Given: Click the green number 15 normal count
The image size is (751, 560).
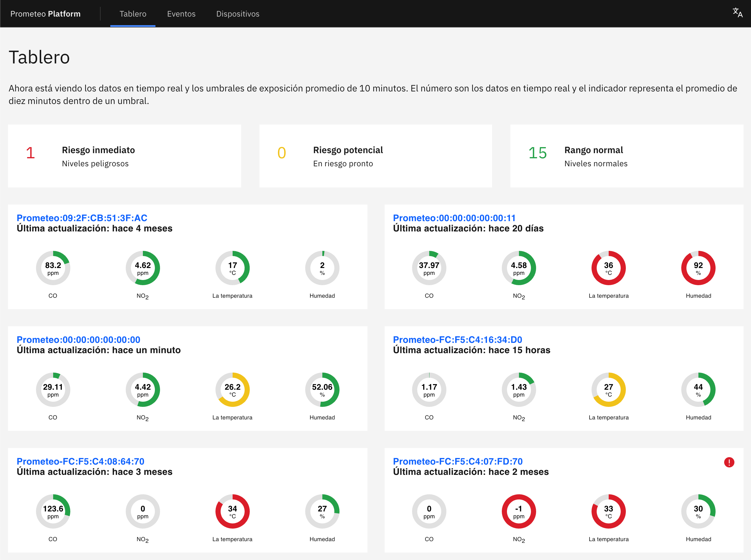Looking at the screenshot, I should click(x=538, y=153).
